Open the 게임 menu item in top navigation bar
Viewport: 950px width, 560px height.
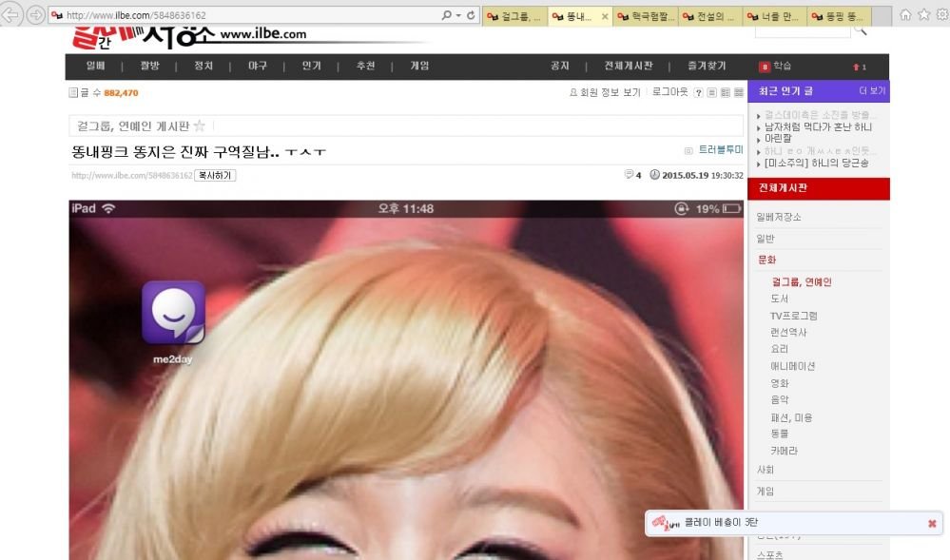[x=419, y=66]
